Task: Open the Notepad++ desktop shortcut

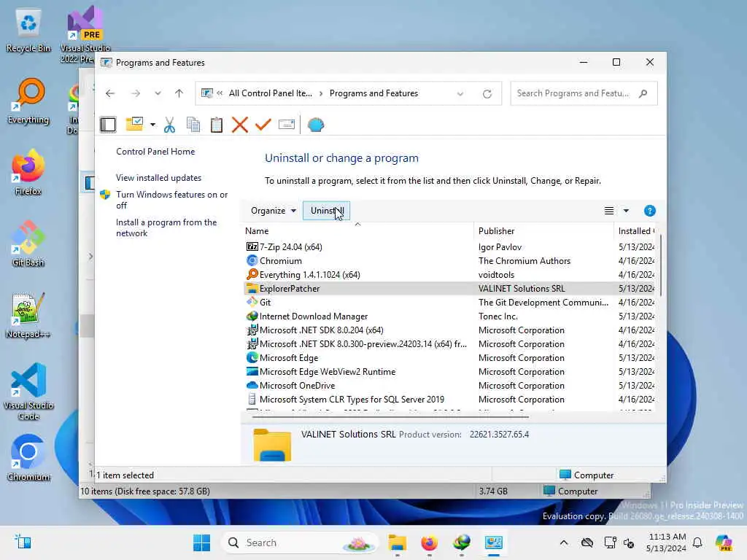Action: 28,316
